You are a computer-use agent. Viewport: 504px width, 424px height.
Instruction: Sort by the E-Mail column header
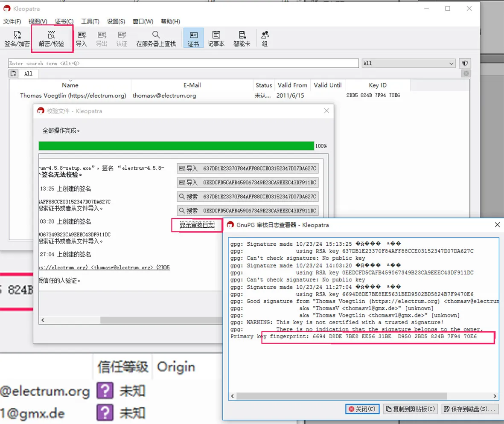click(192, 85)
